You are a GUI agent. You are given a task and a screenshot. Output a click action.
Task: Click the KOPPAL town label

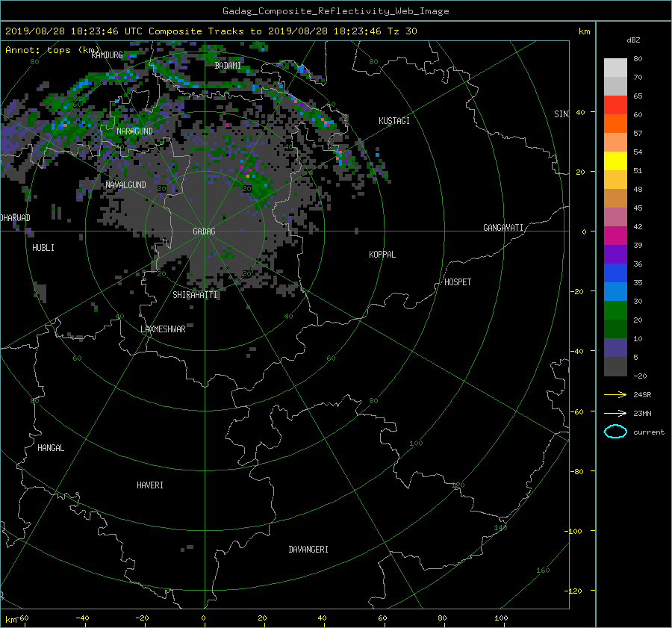click(x=382, y=255)
